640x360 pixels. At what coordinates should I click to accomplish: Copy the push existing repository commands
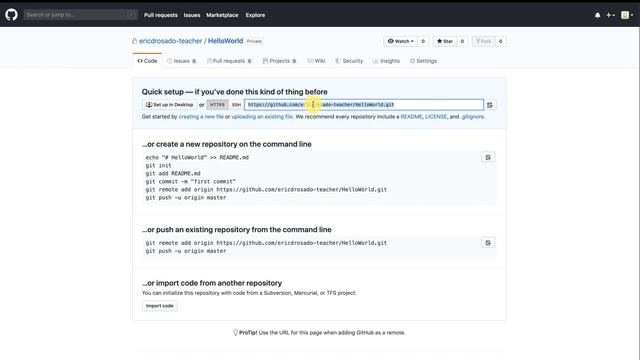488,243
